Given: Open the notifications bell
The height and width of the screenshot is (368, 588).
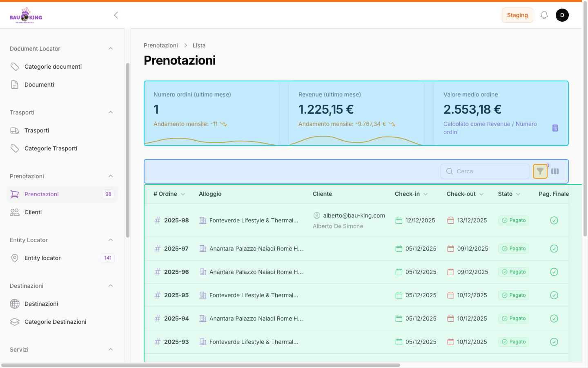Looking at the screenshot, I should click(x=544, y=15).
